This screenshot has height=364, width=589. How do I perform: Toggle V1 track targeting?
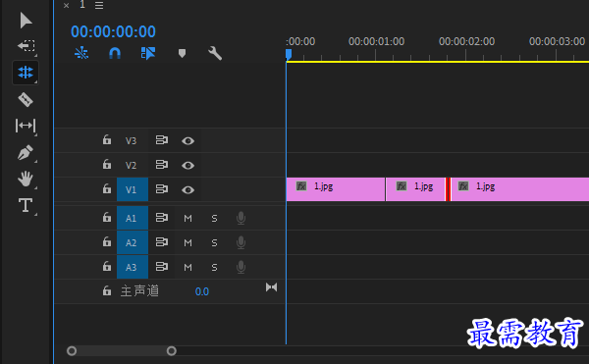[133, 189]
